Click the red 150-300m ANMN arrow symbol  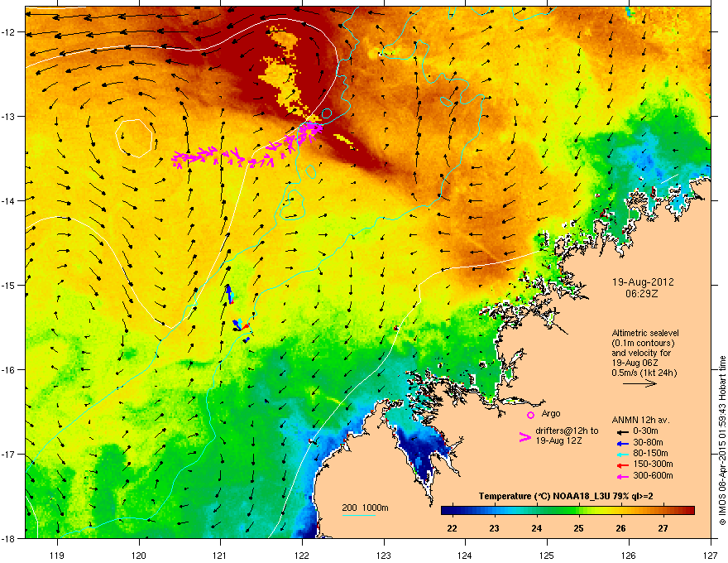[623, 465]
